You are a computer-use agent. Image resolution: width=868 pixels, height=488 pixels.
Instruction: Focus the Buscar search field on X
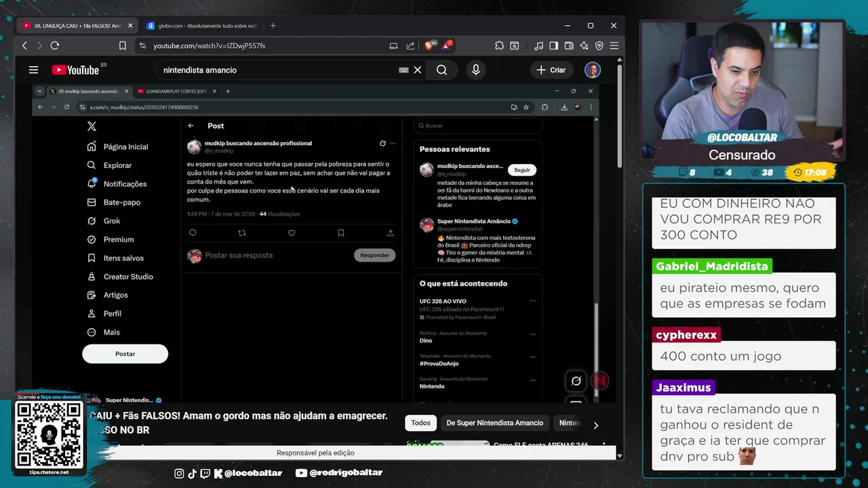tap(477, 125)
